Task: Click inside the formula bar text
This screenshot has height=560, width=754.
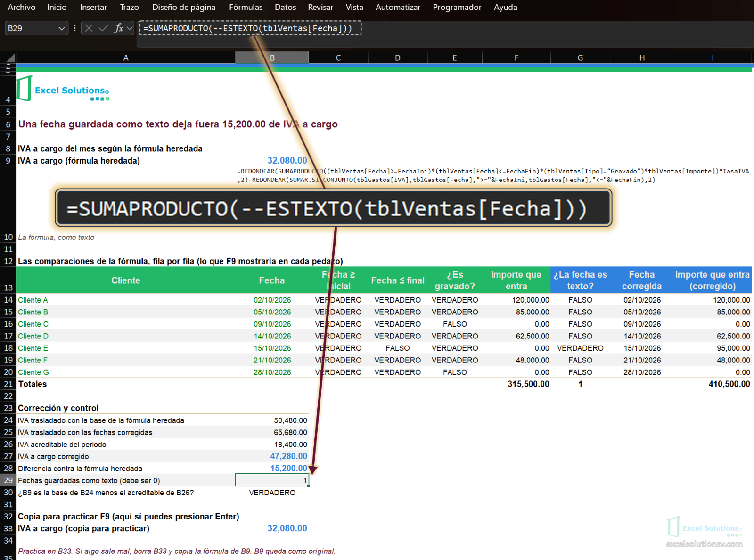Action: coord(248,28)
